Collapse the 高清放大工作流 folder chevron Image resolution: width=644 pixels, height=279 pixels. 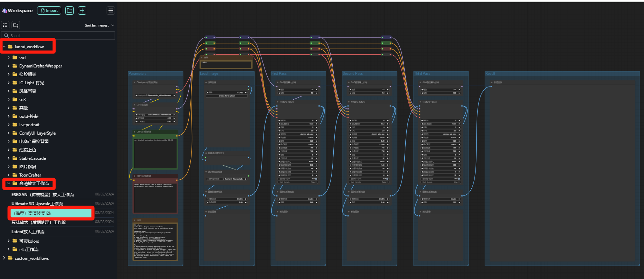[x=8, y=183]
